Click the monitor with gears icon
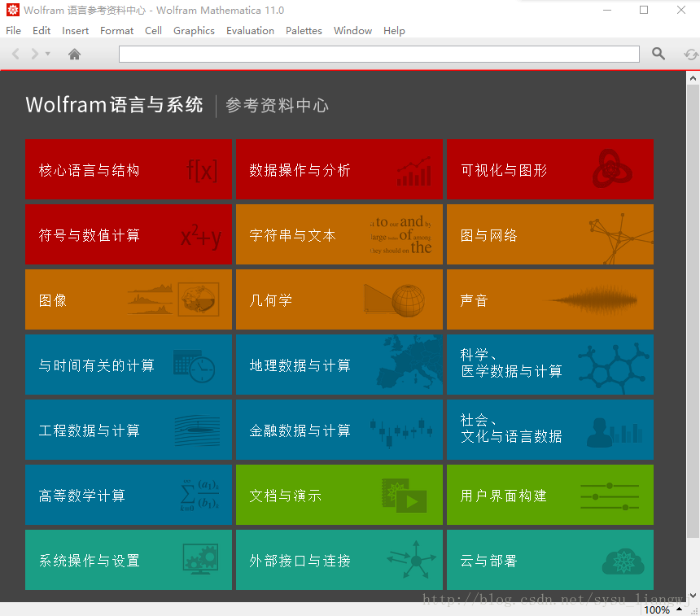 pyautogui.click(x=200, y=559)
